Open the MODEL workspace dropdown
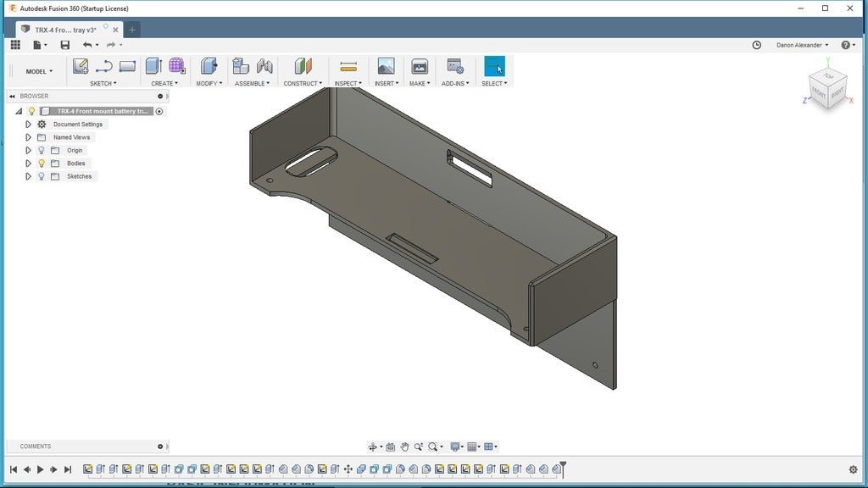The height and width of the screenshot is (488, 868). 39,71
